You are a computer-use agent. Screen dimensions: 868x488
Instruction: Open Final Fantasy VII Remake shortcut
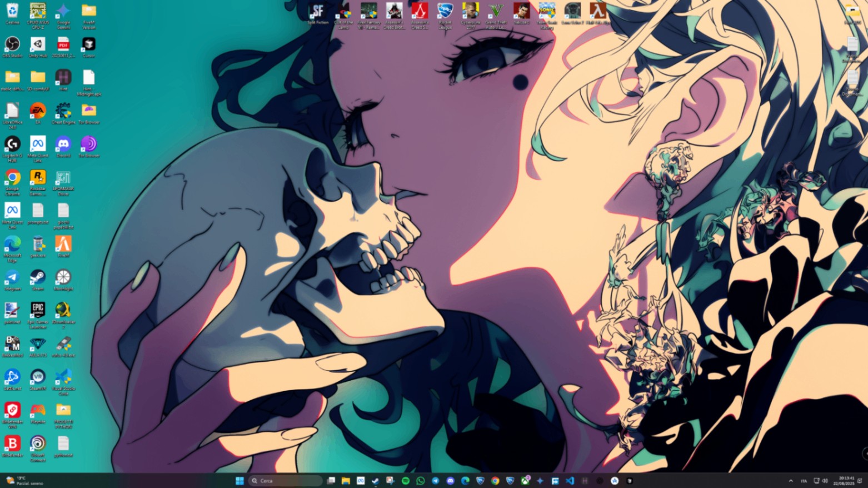coord(369,16)
